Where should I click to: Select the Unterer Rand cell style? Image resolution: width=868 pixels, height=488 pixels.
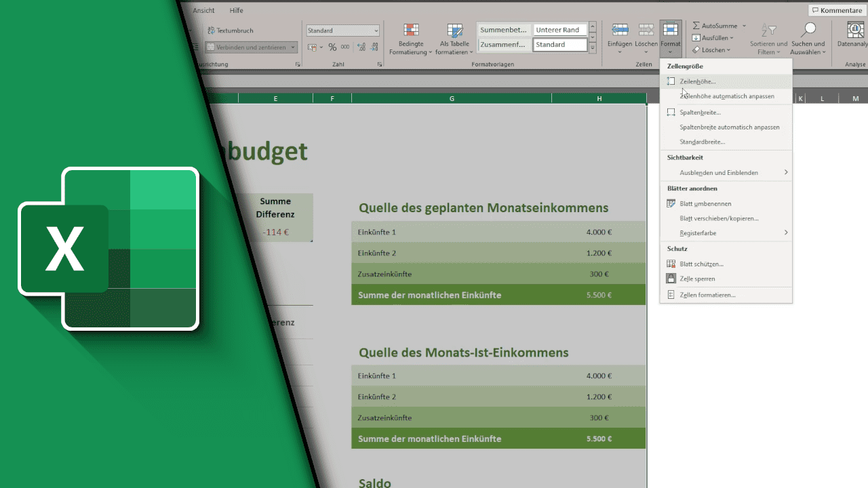point(559,30)
